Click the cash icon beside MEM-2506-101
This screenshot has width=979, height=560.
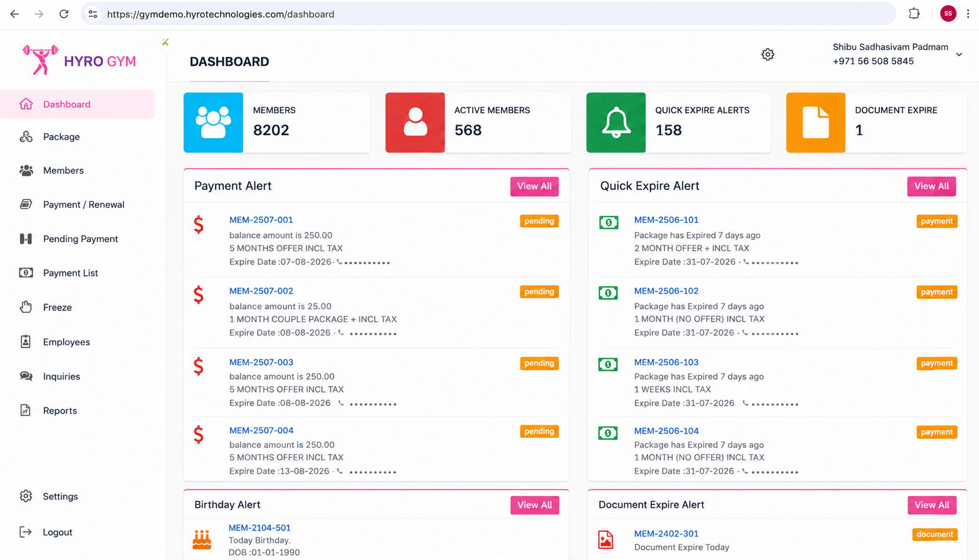(609, 222)
